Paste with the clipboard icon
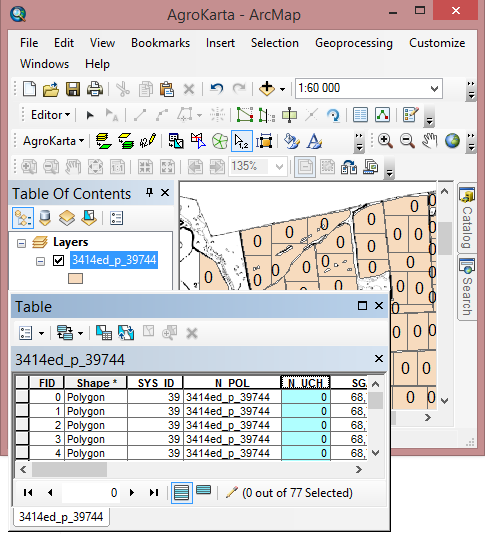This screenshot has width=485, height=534. pos(167,89)
